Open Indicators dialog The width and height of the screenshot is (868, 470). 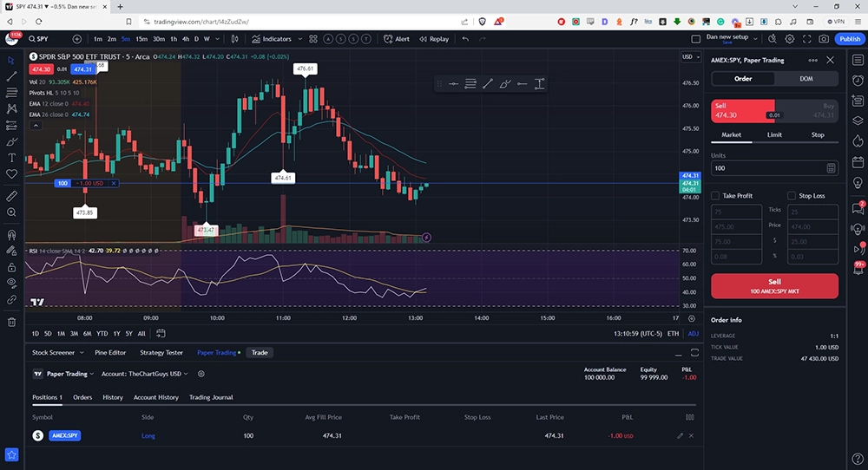[271, 39]
